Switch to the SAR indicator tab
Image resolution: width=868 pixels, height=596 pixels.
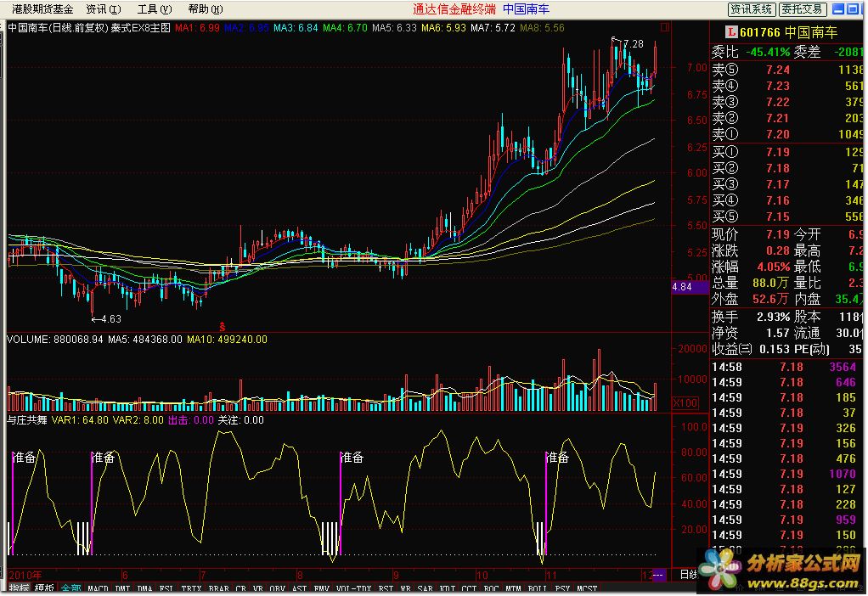(x=425, y=589)
